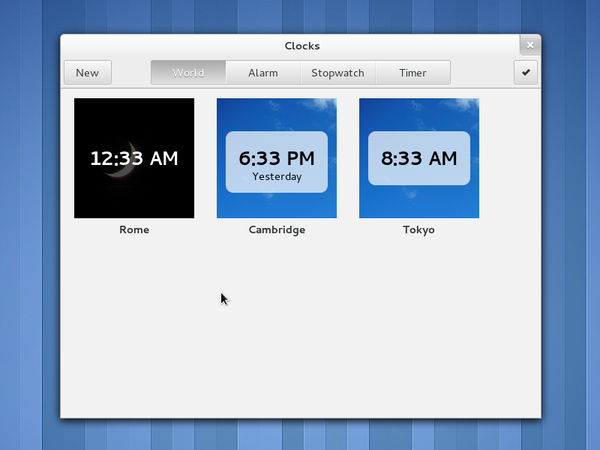Viewport: 600px width, 450px height.
Task: Click the 8:33 AM time display
Action: point(418,158)
